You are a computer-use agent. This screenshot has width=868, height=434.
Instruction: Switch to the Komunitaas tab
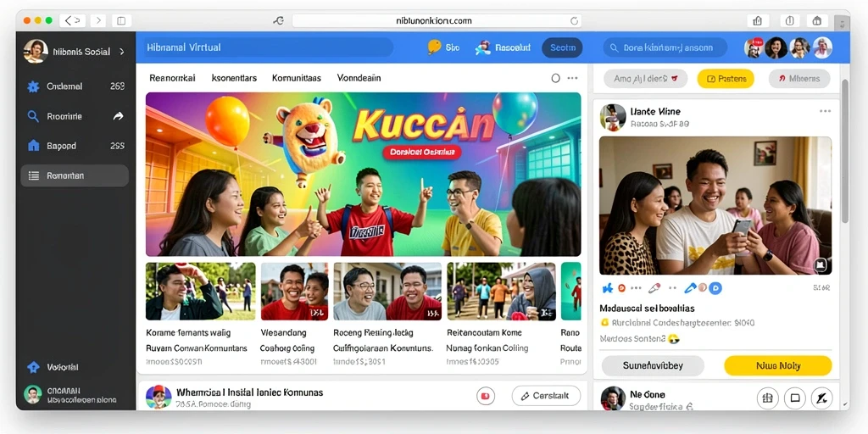296,78
